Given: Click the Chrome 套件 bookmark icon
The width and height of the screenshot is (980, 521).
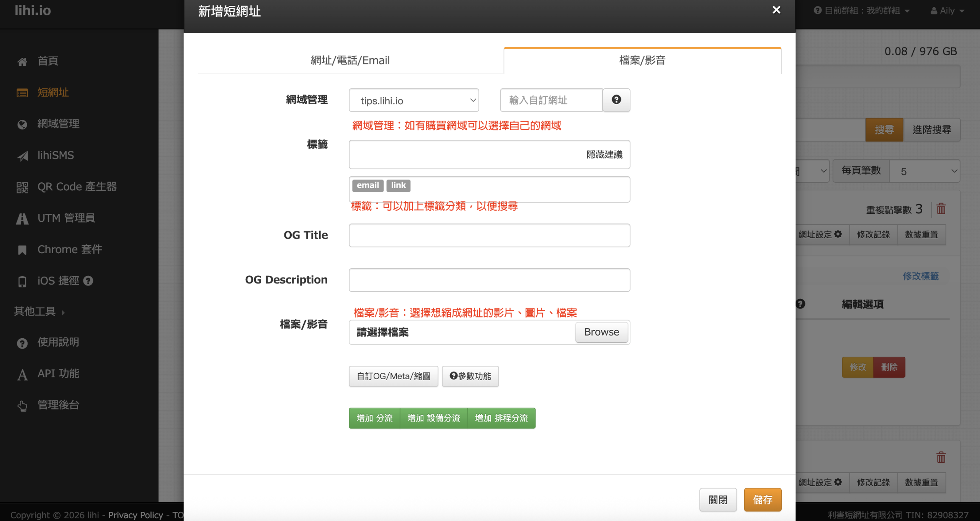Looking at the screenshot, I should pos(22,250).
